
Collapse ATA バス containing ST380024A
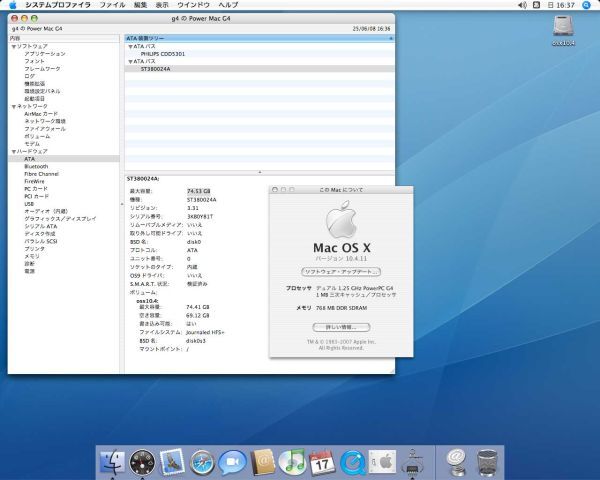(x=130, y=62)
